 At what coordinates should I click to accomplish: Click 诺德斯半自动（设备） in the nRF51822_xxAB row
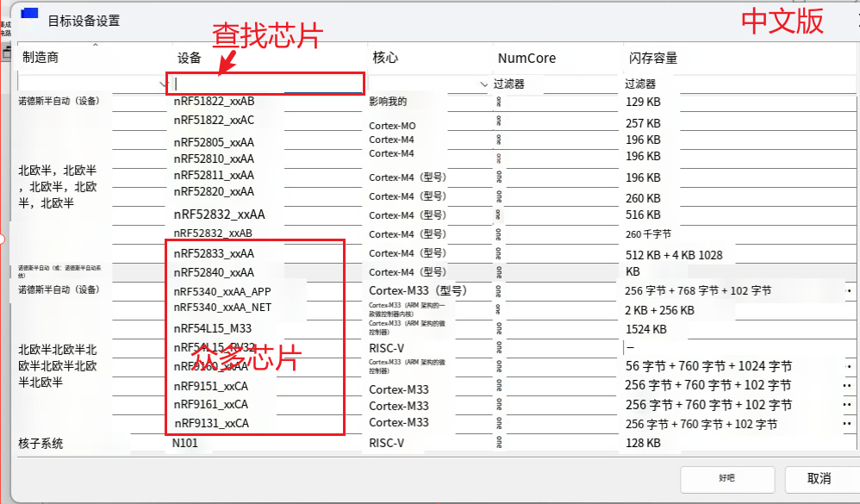pyautogui.click(x=59, y=101)
